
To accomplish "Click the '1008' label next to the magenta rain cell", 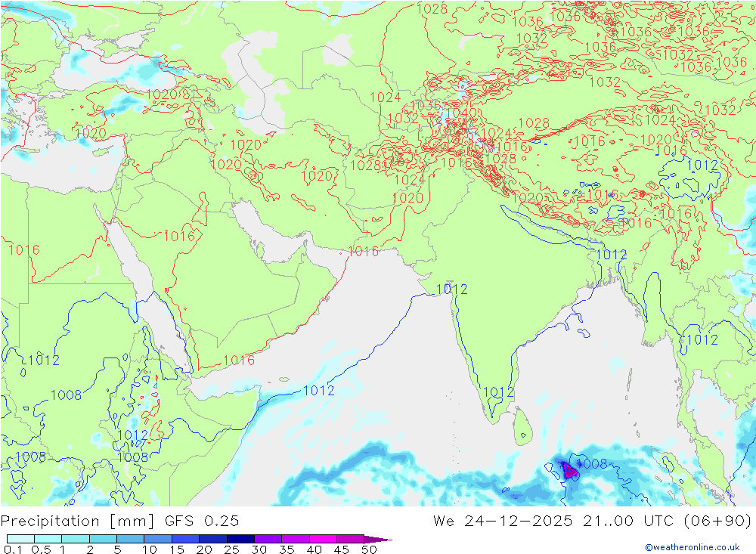I will pos(593,464).
